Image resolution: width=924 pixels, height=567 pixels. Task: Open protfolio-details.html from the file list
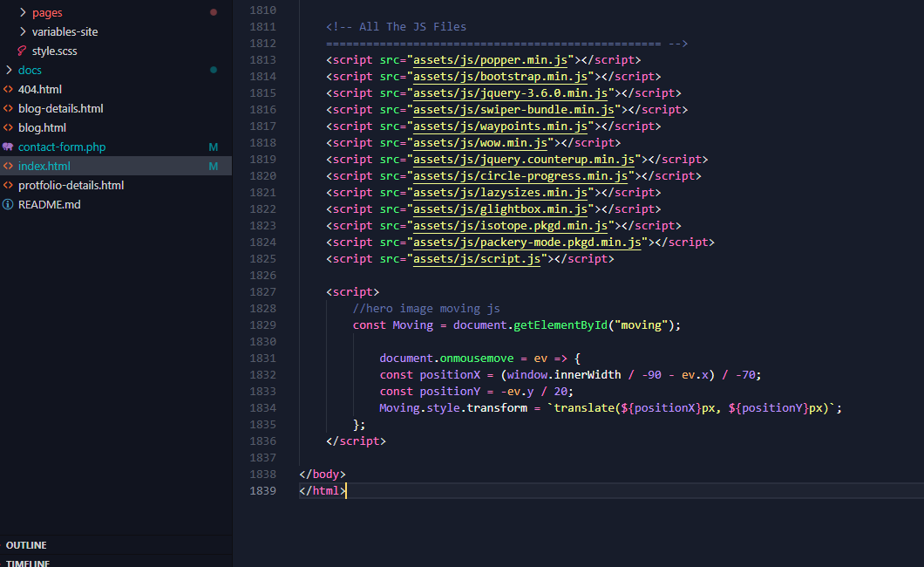(71, 185)
